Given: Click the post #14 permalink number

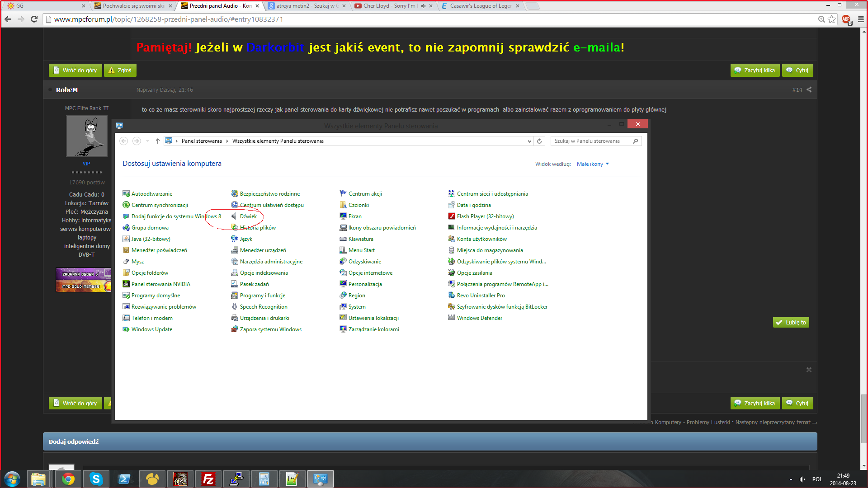Looking at the screenshot, I should point(797,90).
